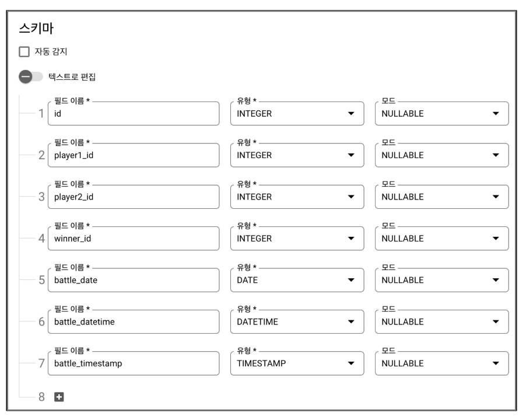526x420 pixels.
Task: Click the battle_datetime field name input
Action: [x=133, y=321]
